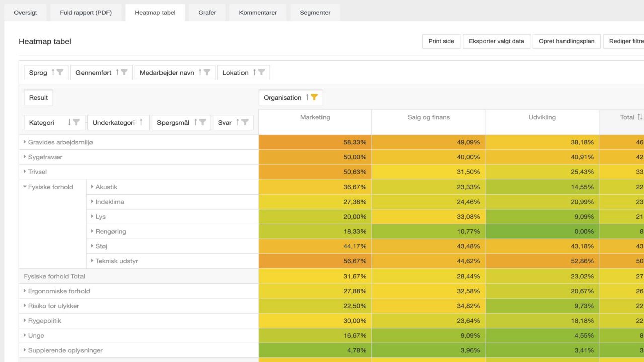Image resolution: width=644 pixels, height=362 pixels.
Task: Open filter for Medarbejder navn field
Action: (x=207, y=73)
